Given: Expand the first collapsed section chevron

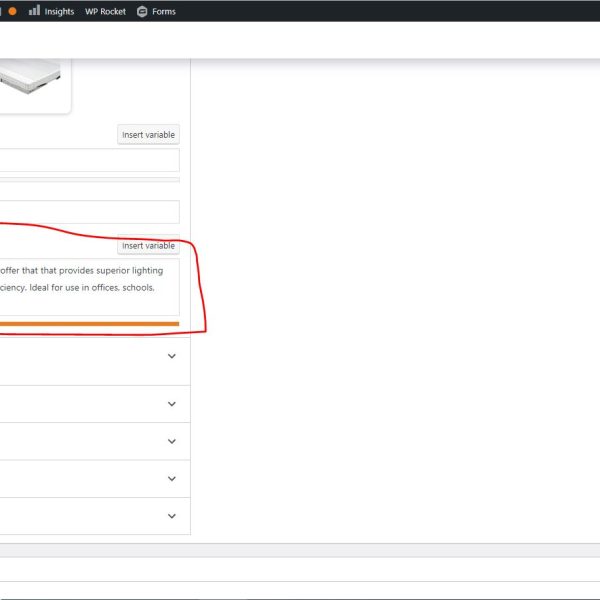Looking at the screenshot, I should (171, 356).
